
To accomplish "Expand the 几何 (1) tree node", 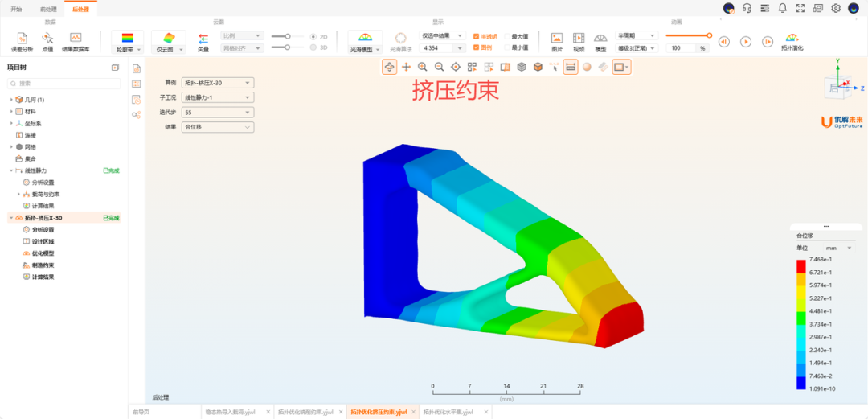I will pyautogui.click(x=11, y=99).
